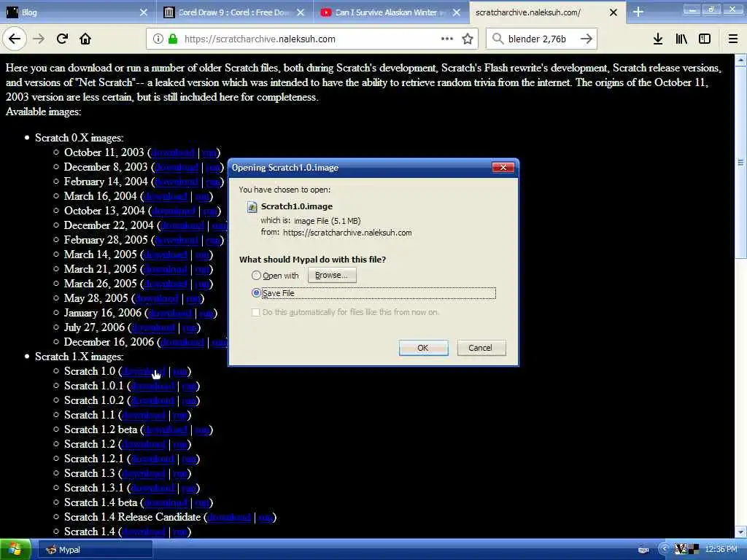The width and height of the screenshot is (747, 560).
Task: Click run link for July 27, 2006
Action: pos(190,327)
